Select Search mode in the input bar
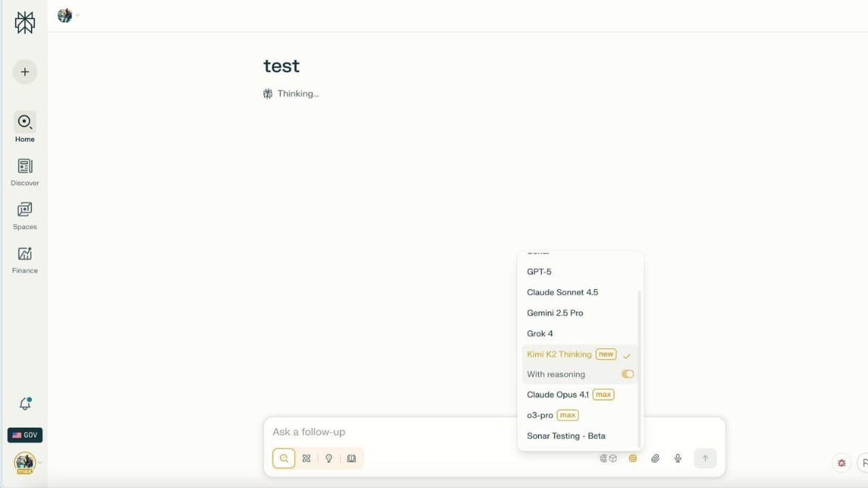 (284, 458)
